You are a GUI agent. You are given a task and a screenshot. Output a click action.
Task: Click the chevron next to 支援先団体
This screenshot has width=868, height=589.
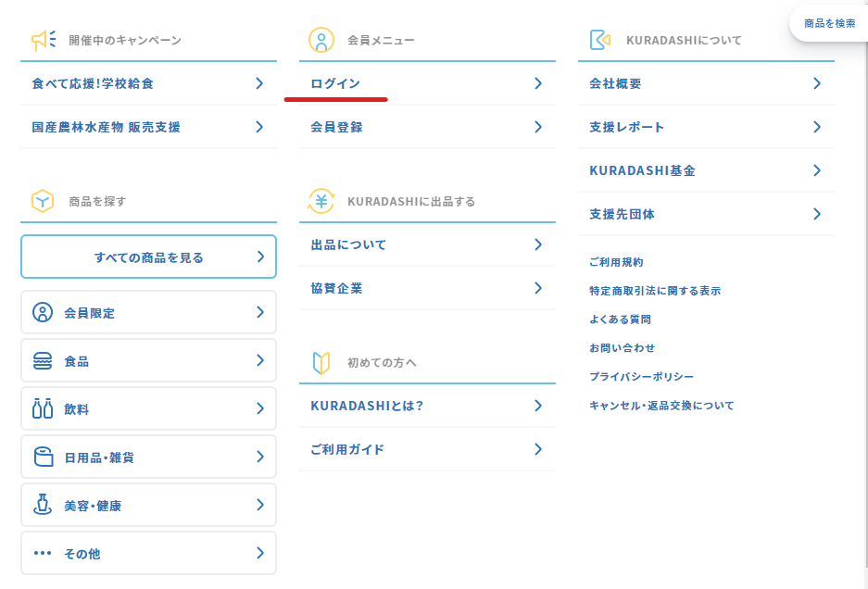pos(817,214)
